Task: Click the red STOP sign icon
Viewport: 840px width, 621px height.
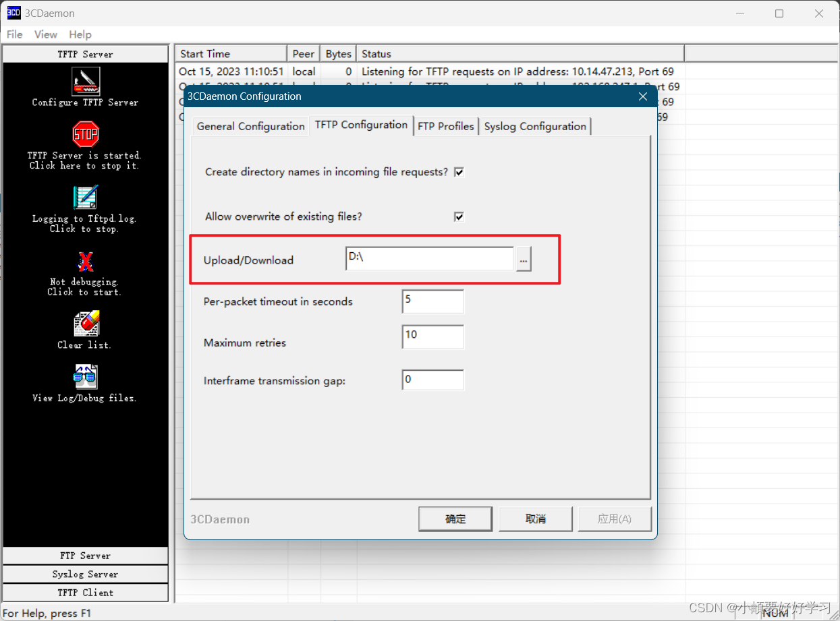Action: 86,134
